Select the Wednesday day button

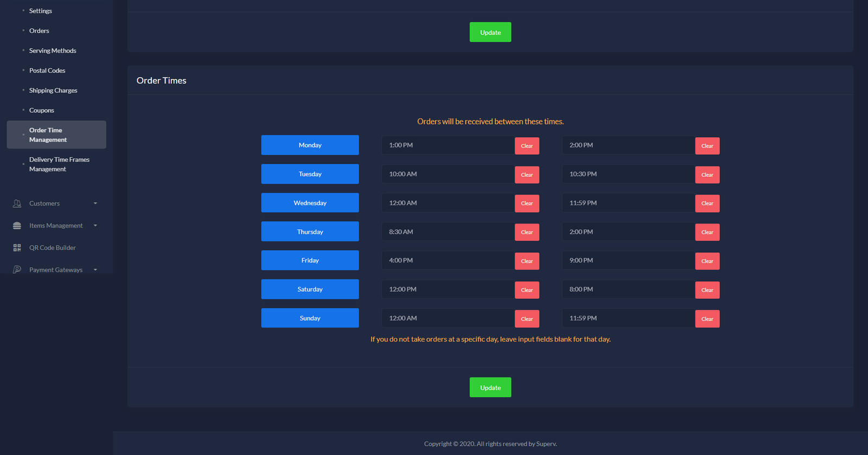(x=310, y=203)
